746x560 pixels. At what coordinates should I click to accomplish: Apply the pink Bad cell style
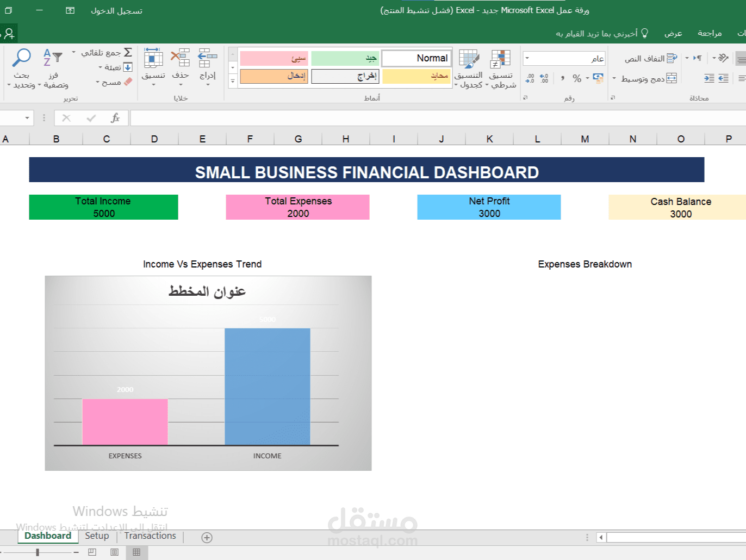tap(274, 58)
